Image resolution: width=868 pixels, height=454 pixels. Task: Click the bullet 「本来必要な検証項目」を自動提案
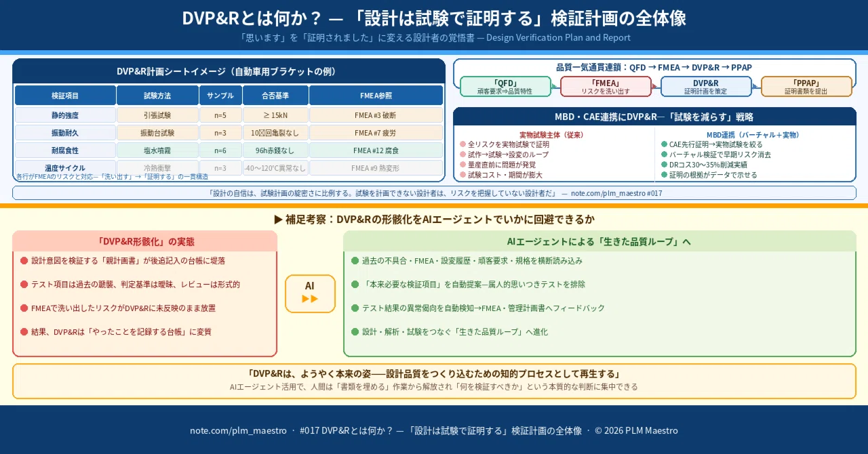468,284
